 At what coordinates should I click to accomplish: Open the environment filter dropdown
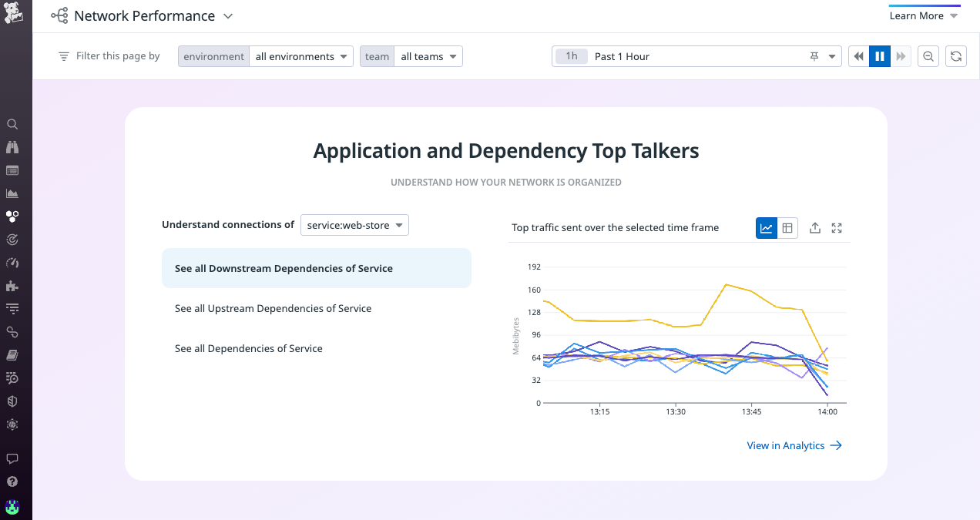[300, 55]
